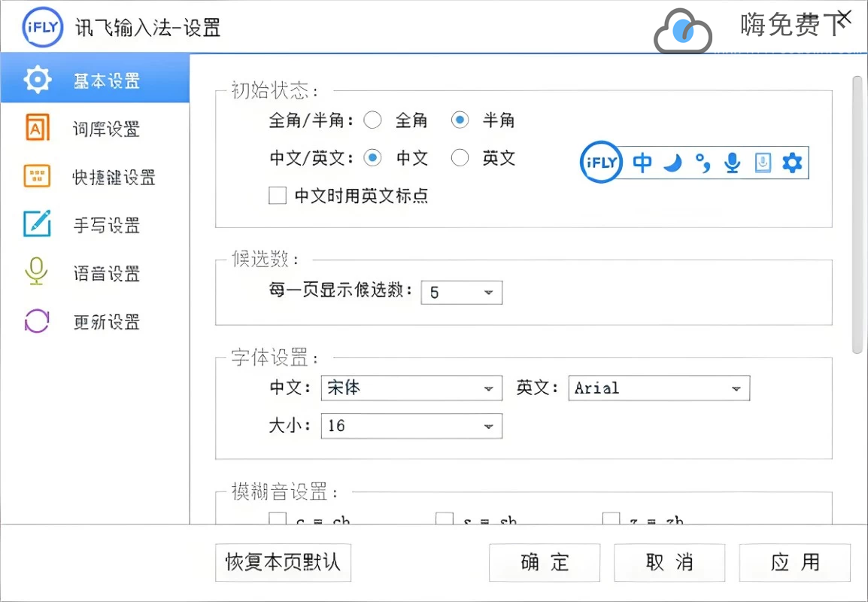Image resolution: width=868 pixels, height=602 pixels.
Task: Click the iFLY logo in the title bar
Action: (43, 26)
